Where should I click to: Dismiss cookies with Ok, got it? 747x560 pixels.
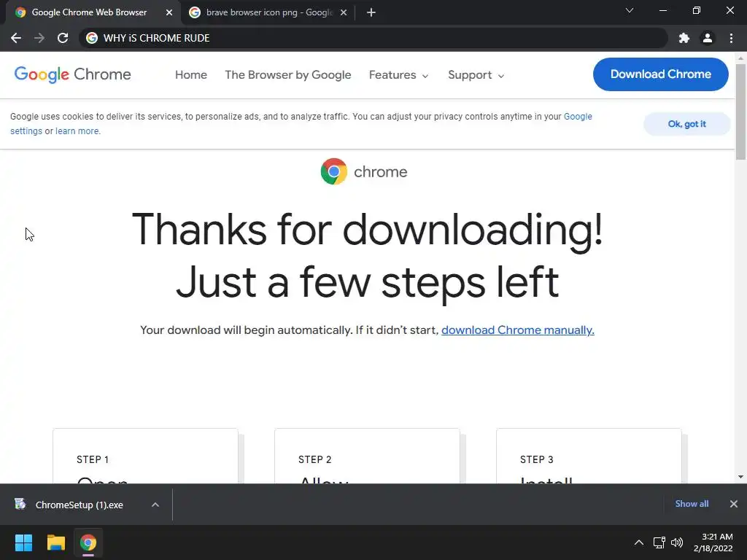tap(686, 124)
